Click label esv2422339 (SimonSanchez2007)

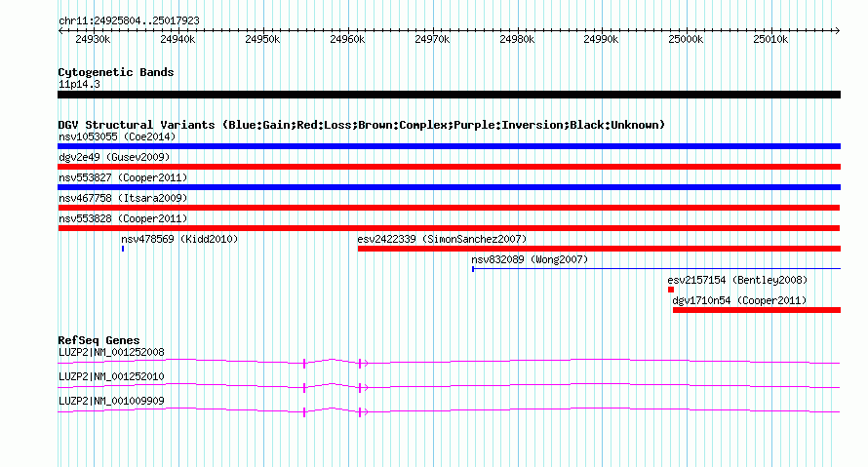[442, 239]
